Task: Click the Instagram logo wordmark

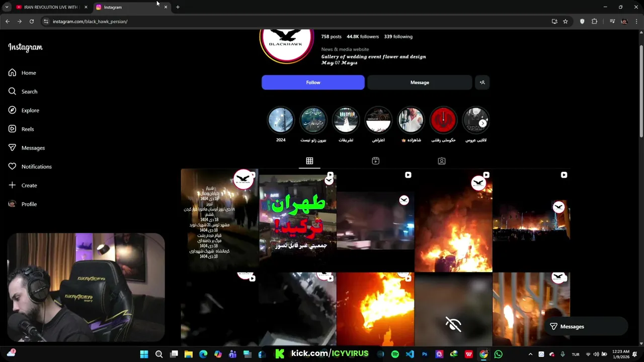Action: (x=25, y=47)
